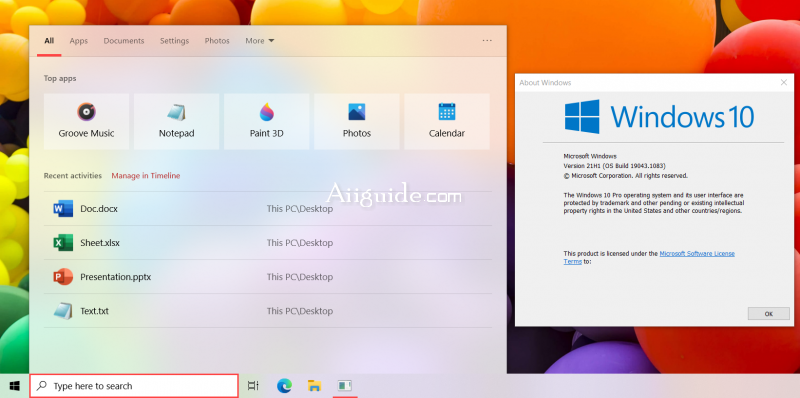The height and width of the screenshot is (398, 800).
Task: Click the Type here to search box
Action: coord(134,386)
